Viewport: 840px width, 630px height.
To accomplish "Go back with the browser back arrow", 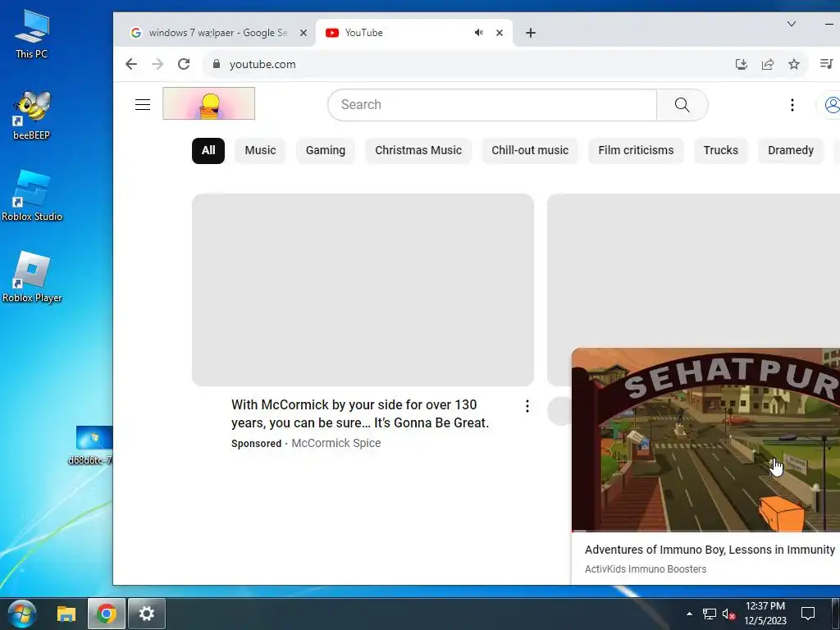I will (131, 64).
